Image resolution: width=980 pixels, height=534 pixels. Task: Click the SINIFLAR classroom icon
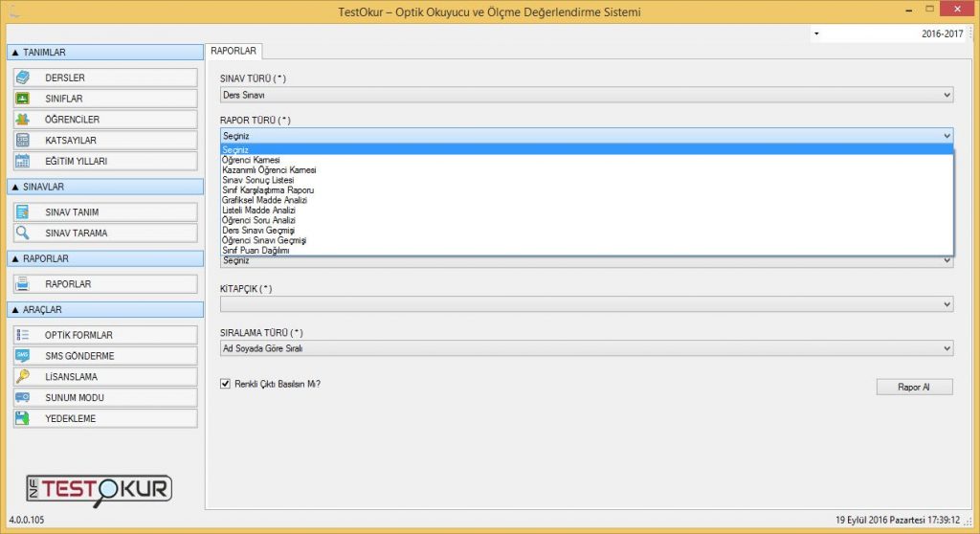tap(23, 99)
